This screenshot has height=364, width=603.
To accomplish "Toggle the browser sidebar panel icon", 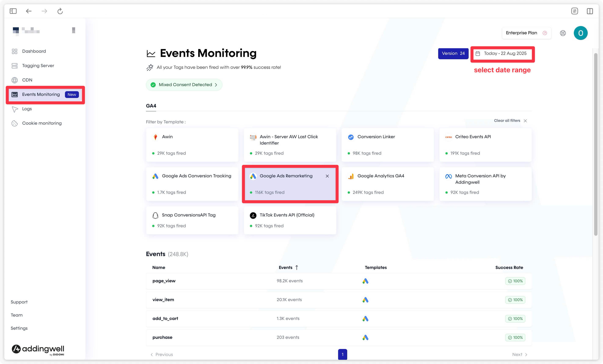I will (x=13, y=11).
